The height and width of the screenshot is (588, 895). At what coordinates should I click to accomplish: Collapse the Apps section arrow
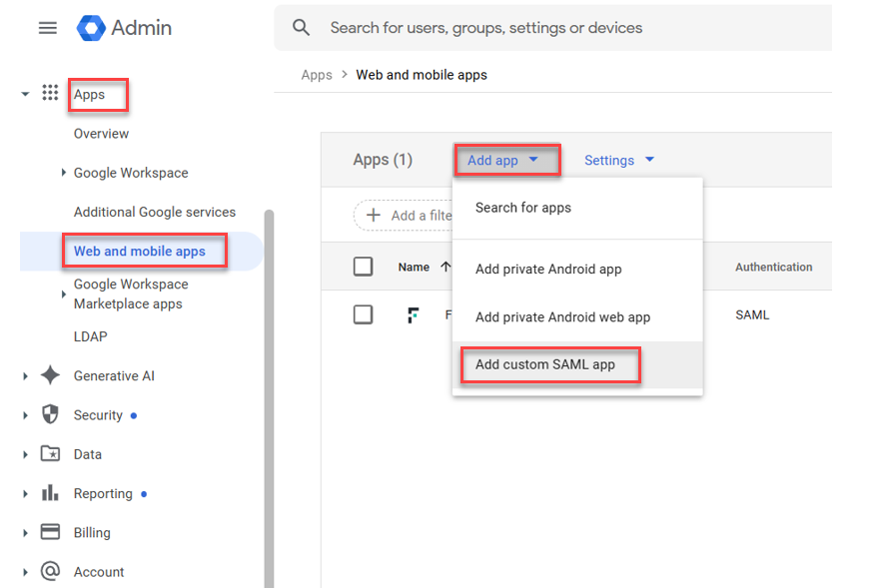point(25,95)
